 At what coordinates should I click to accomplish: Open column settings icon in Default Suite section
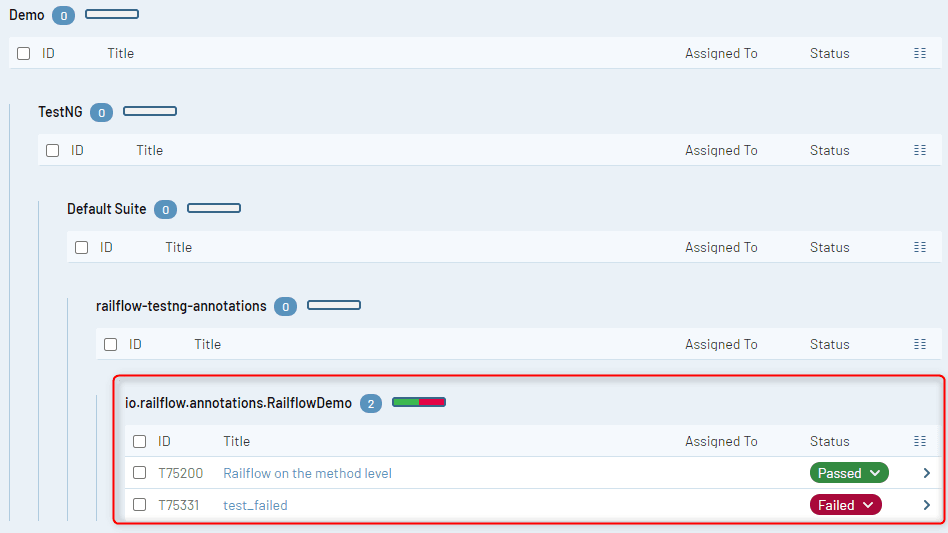point(920,247)
